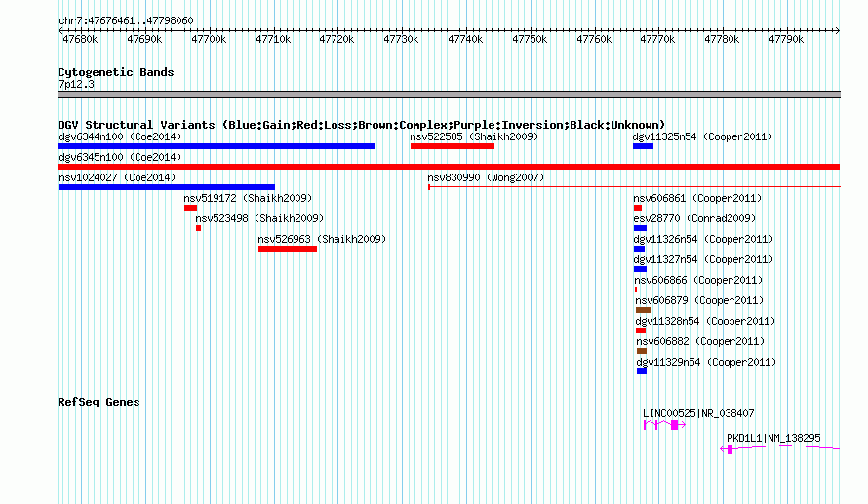Select the magenta LINC00525 gene glyph
The height and width of the screenshot is (504, 868).
(664, 425)
